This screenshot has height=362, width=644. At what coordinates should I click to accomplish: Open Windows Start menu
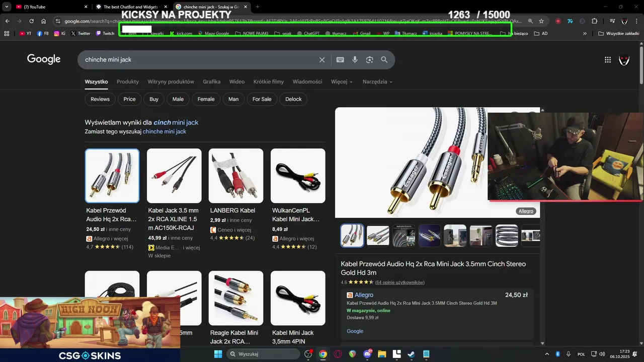click(218, 354)
